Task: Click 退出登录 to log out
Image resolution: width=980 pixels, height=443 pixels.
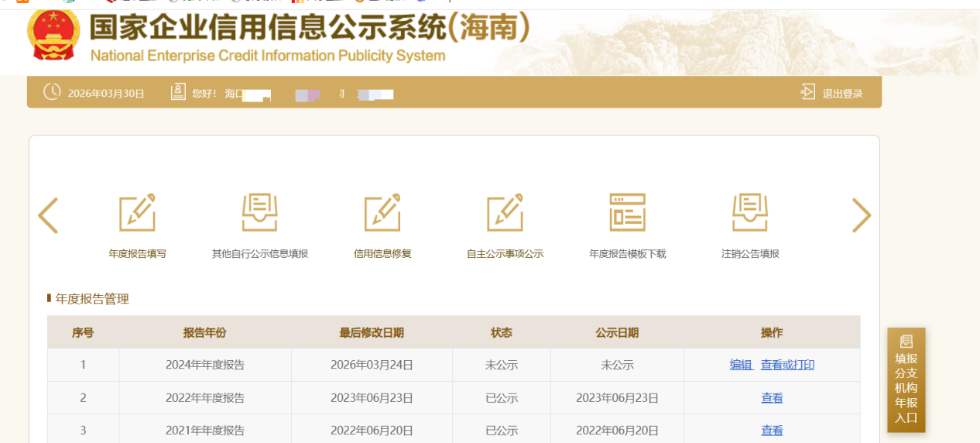Action: 842,94
